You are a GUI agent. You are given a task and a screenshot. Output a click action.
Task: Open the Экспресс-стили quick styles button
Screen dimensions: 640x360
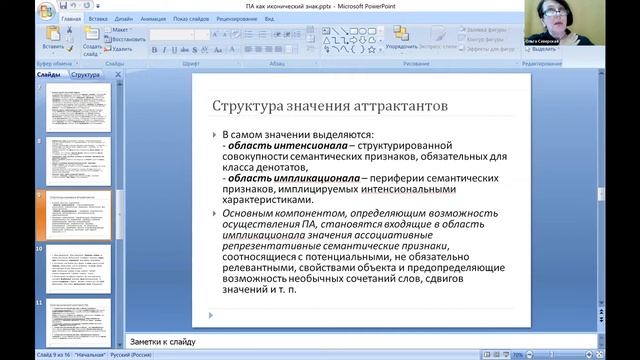point(438,38)
